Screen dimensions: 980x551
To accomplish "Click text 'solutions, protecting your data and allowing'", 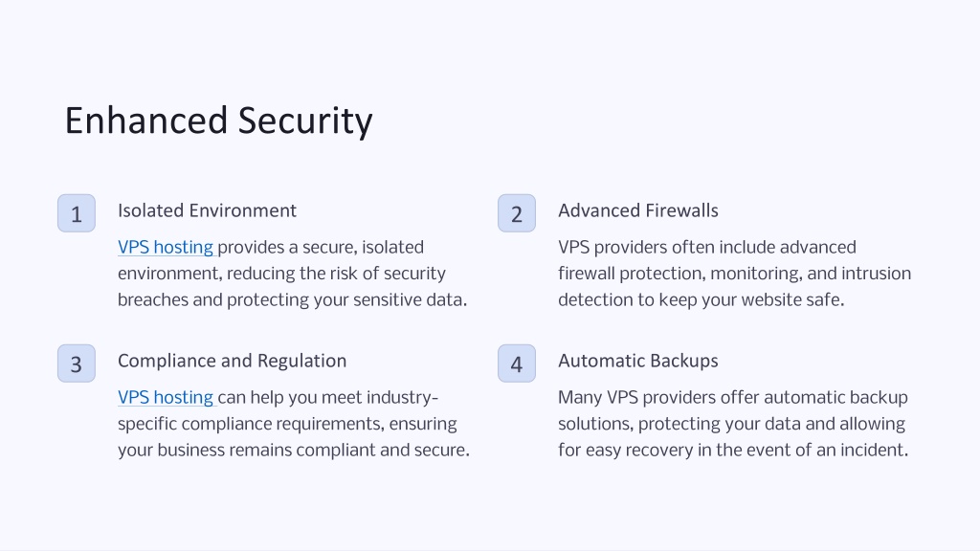I will pos(731,424).
